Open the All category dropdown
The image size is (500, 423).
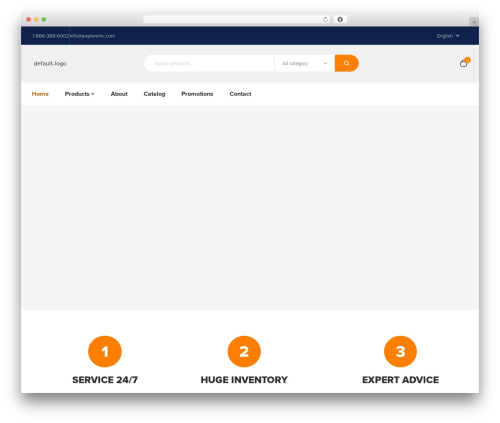pos(304,63)
